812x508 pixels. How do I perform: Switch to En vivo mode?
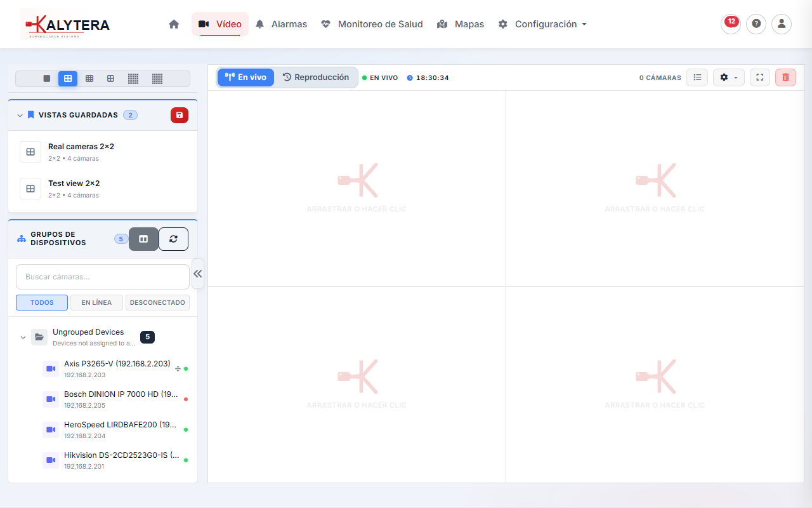click(246, 77)
